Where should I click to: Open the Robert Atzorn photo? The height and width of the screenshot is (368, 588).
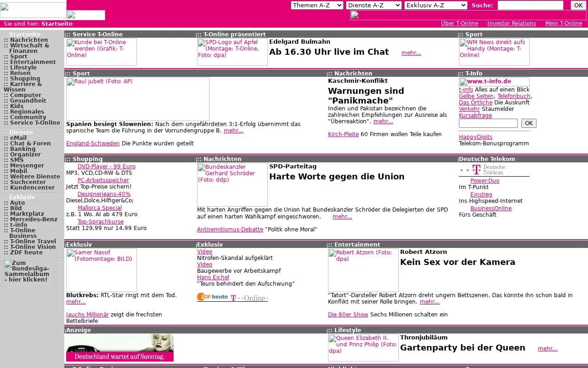tap(363, 270)
